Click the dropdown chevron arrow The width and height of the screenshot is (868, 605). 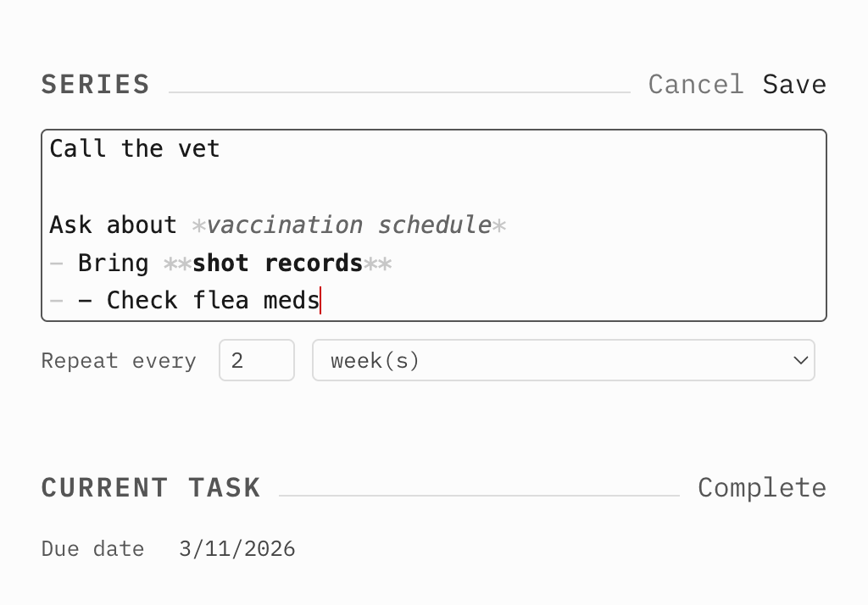pyautogui.click(x=799, y=361)
